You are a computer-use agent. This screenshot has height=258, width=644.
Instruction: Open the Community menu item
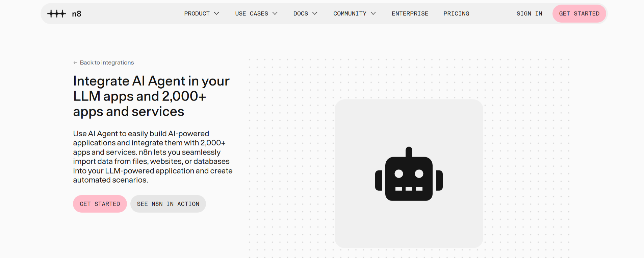[350, 14]
